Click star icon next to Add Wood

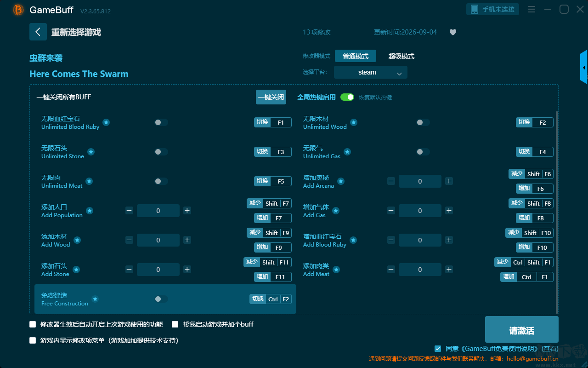click(77, 240)
